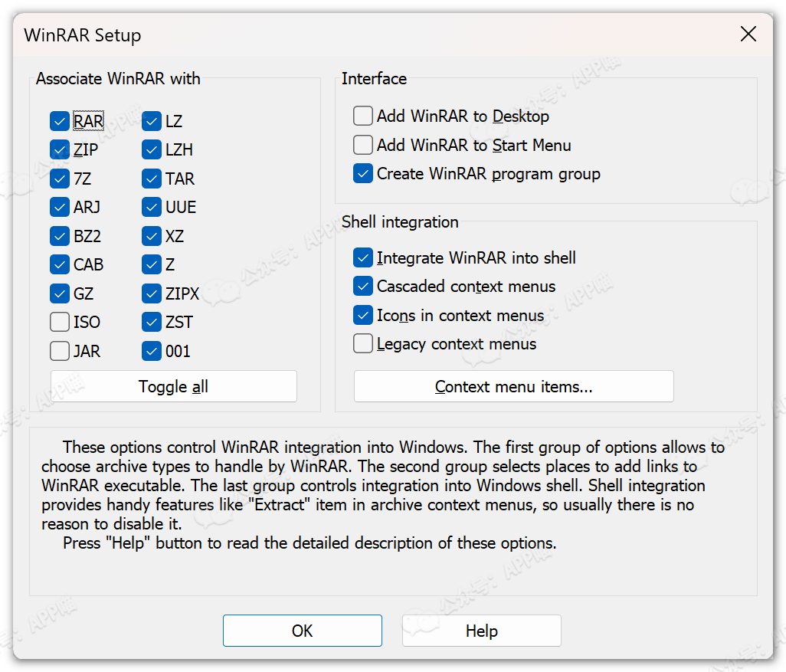Close the WinRAR Setup dialog
This screenshot has width=786, height=672.
pyautogui.click(x=748, y=34)
